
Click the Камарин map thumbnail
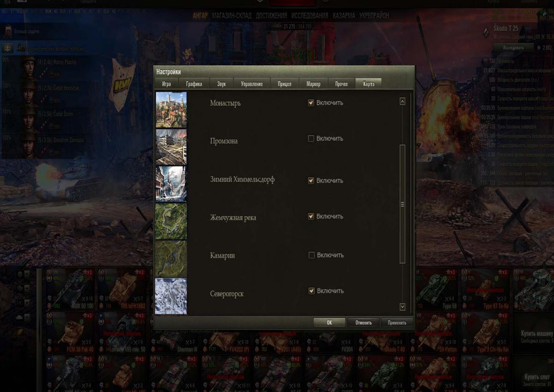pyautogui.click(x=171, y=259)
